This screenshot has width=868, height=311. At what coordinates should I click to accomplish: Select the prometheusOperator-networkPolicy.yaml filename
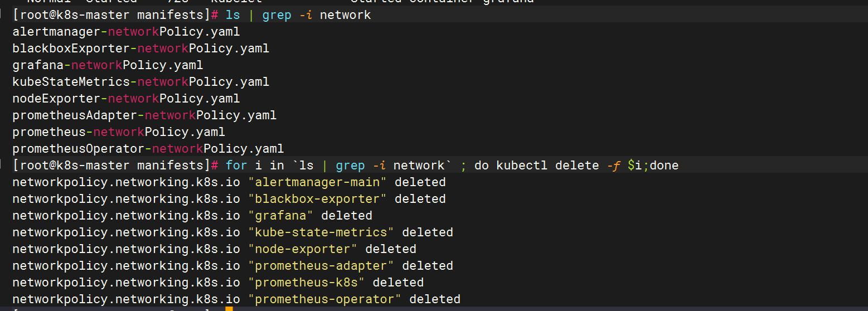coord(148,149)
